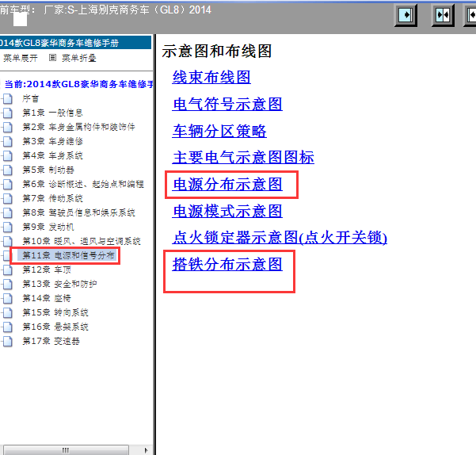This screenshot has height=455, width=476.
Task: Click page icon beside 第17章 变速器
Action: [x=8, y=342]
